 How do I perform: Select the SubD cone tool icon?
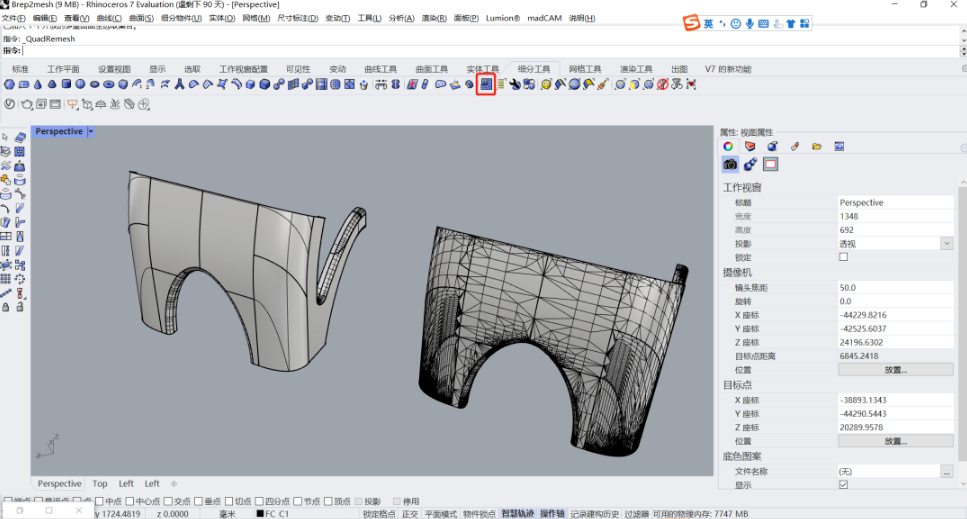pos(38,84)
